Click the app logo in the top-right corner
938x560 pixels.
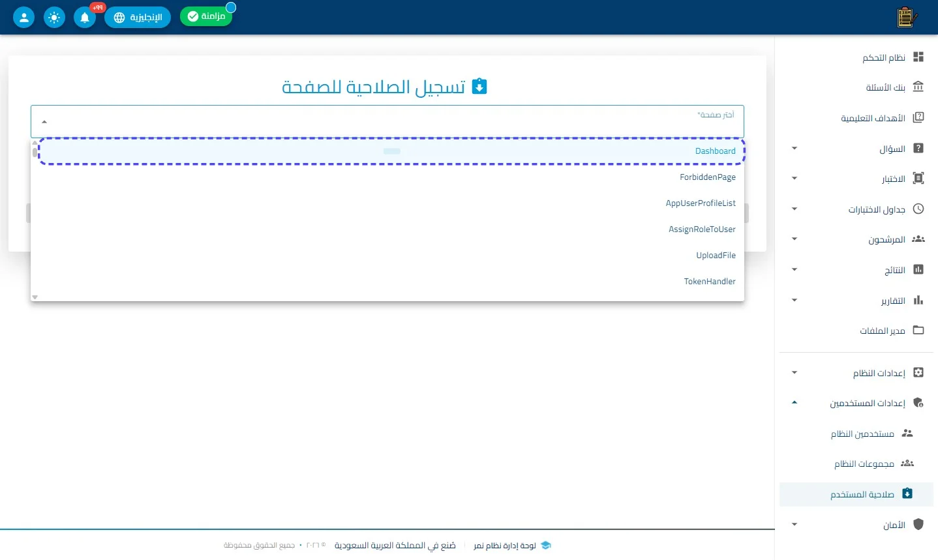click(x=907, y=18)
